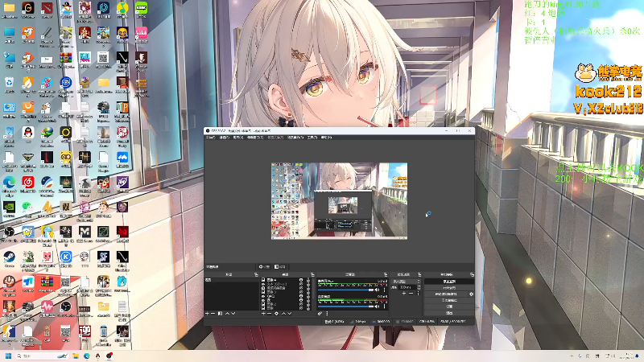Screen dimensions: 644x362
Task: Toggle visibility eye of 文本 (GDI+) source
Action: [x=301, y=284]
